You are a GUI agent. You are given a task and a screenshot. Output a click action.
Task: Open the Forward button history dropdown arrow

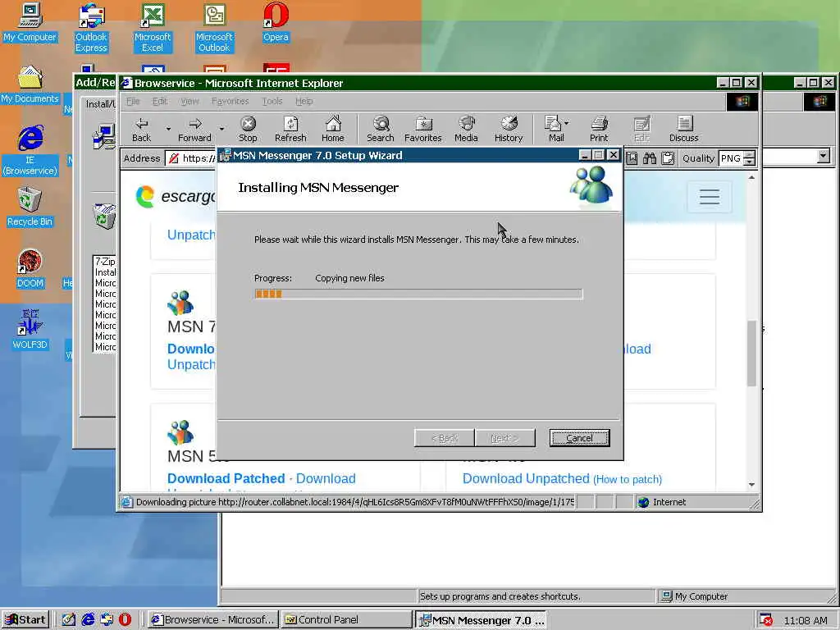[221, 129]
